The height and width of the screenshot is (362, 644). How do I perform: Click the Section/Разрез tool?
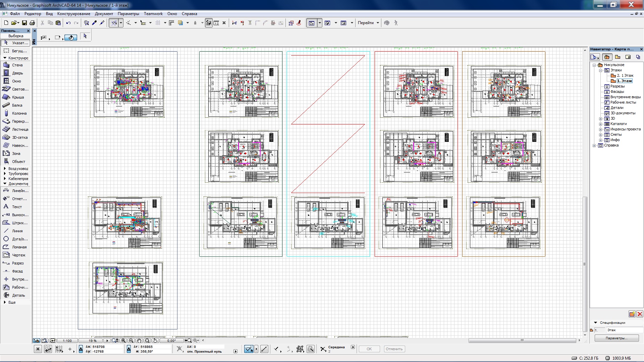(17, 262)
